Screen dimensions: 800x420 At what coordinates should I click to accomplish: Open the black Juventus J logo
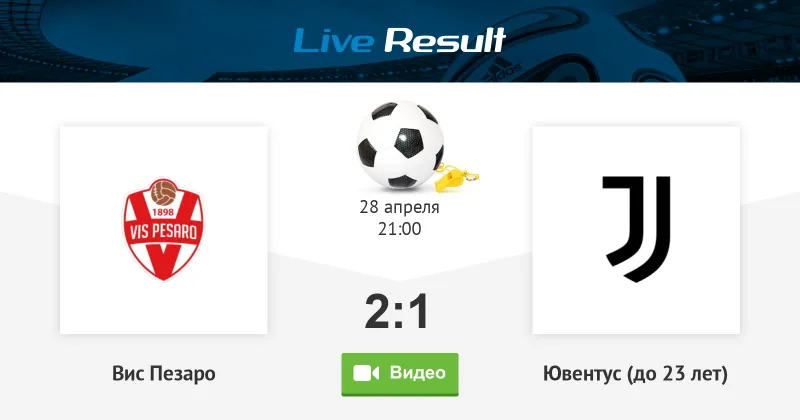coord(636,229)
